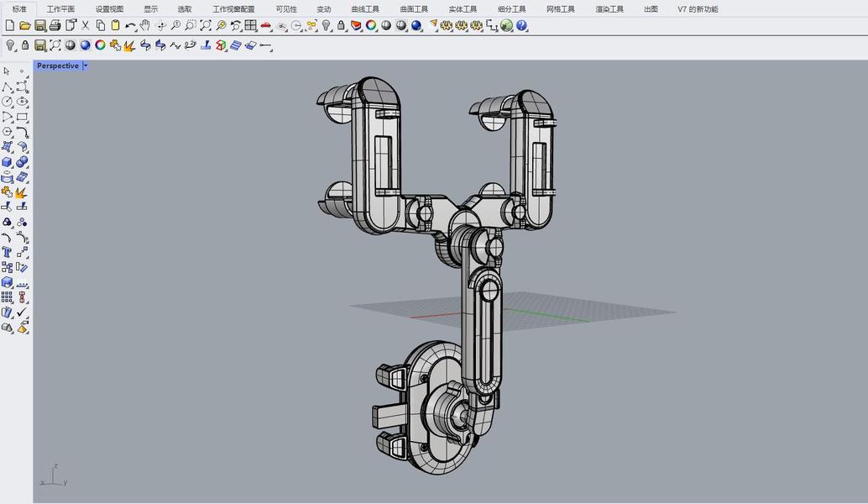Open the Help question mark icon

tap(521, 25)
